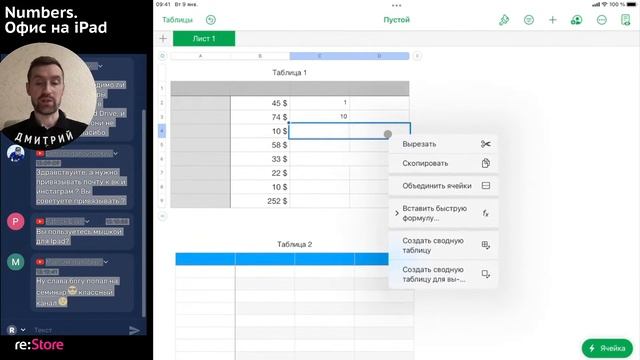640x360 pixels.
Task: Select the cell containing 22 $
Action: coord(260,173)
